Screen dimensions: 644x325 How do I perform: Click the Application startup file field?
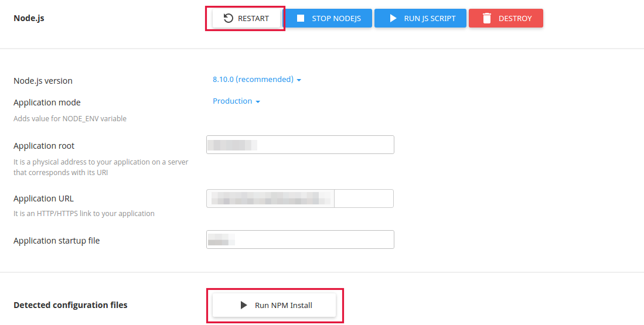click(x=300, y=240)
